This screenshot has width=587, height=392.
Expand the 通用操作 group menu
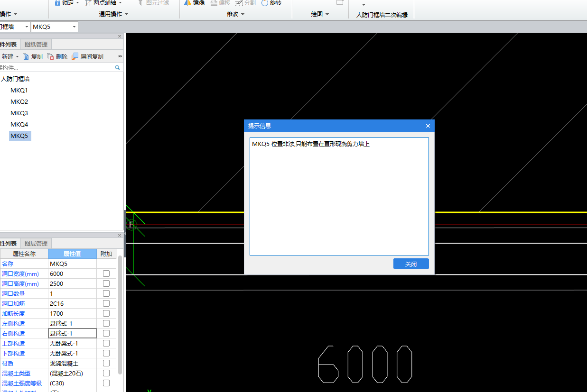[x=126, y=14]
